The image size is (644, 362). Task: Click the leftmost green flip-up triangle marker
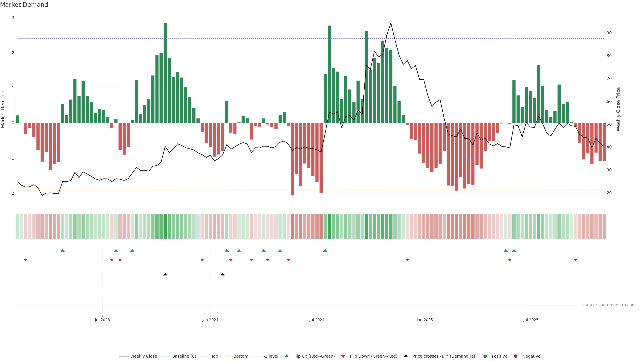63,250
